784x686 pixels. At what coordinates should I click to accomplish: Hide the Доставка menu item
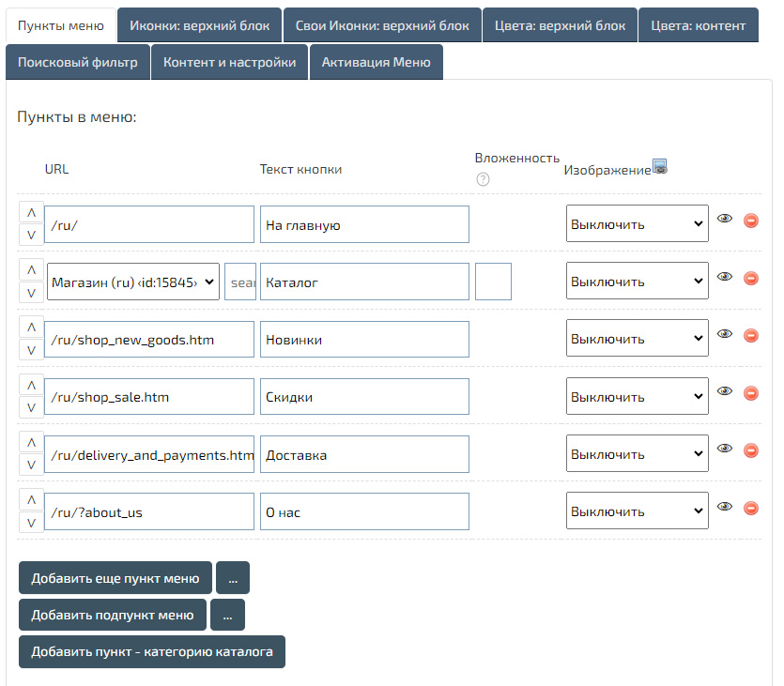[724, 450]
